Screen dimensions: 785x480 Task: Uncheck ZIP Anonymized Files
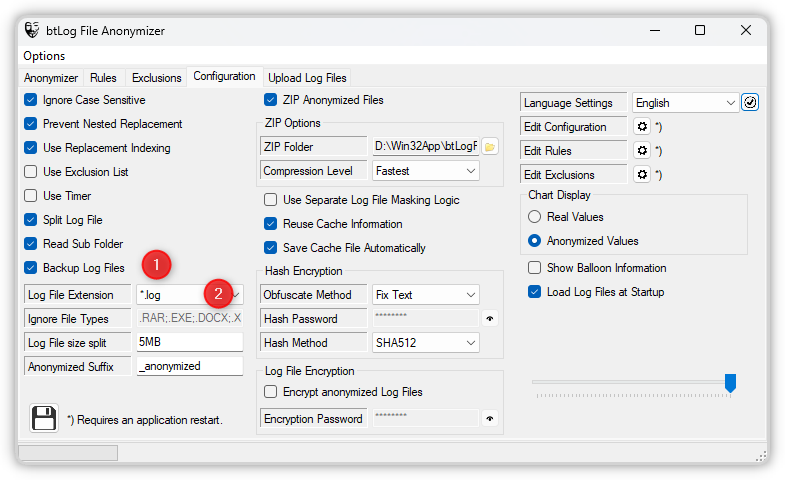tap(271, 100)
